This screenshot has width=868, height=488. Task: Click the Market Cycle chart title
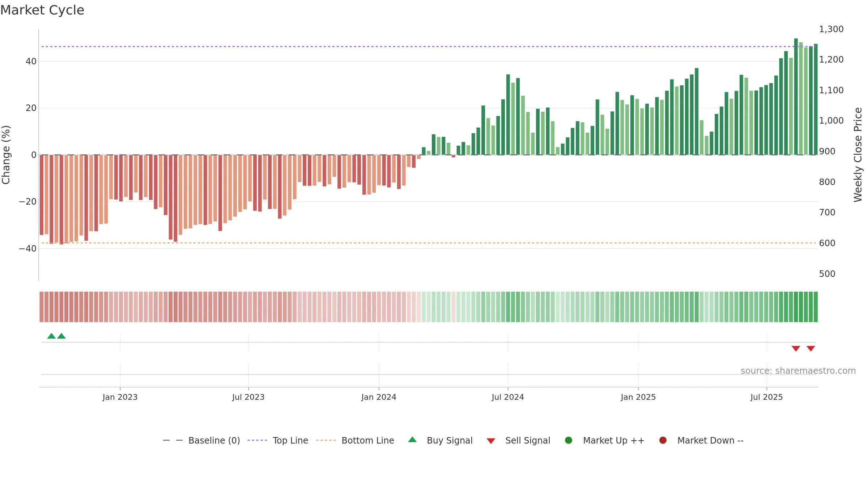(x=42, y=10)
